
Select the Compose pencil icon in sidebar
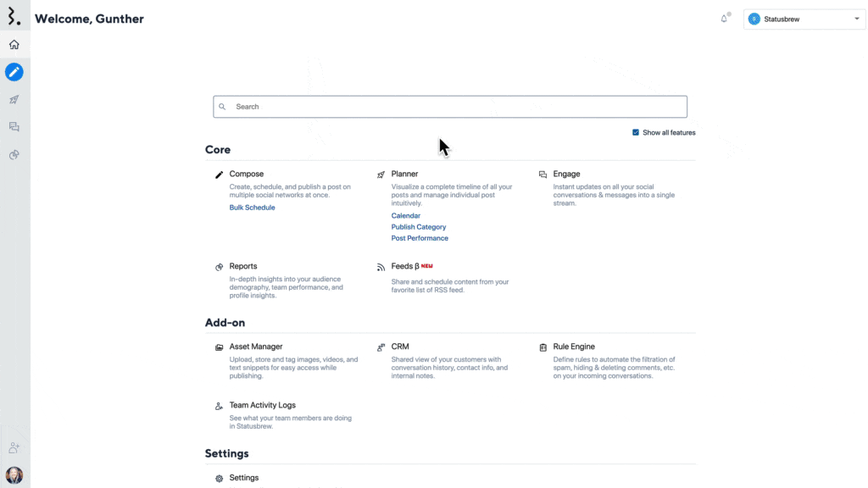click(x=14, y=72)
